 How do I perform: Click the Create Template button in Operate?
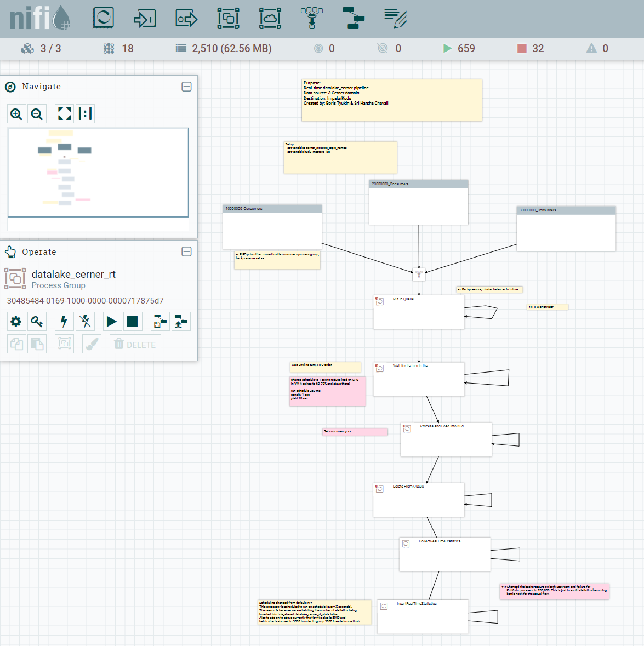160,322
